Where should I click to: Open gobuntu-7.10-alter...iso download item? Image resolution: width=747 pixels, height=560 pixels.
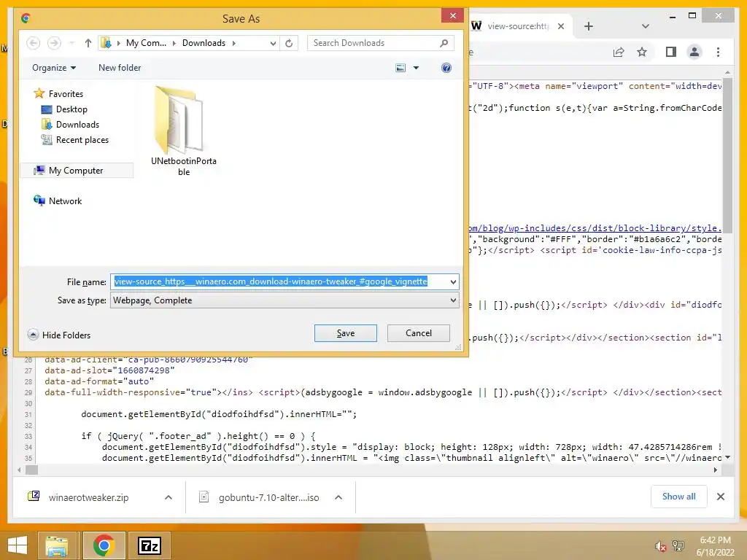pyautogui.click(x=260, y=497)
